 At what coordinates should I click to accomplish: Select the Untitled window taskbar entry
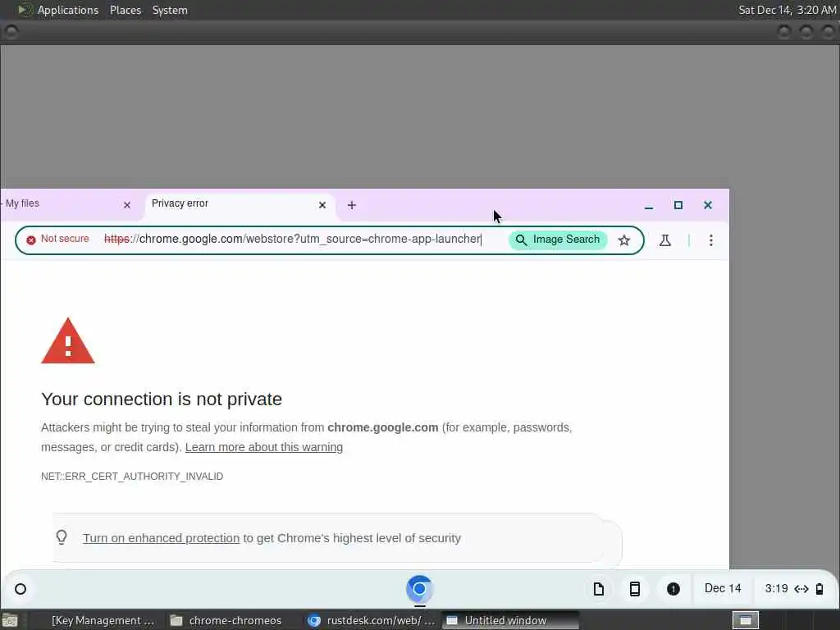coord(510,620)
